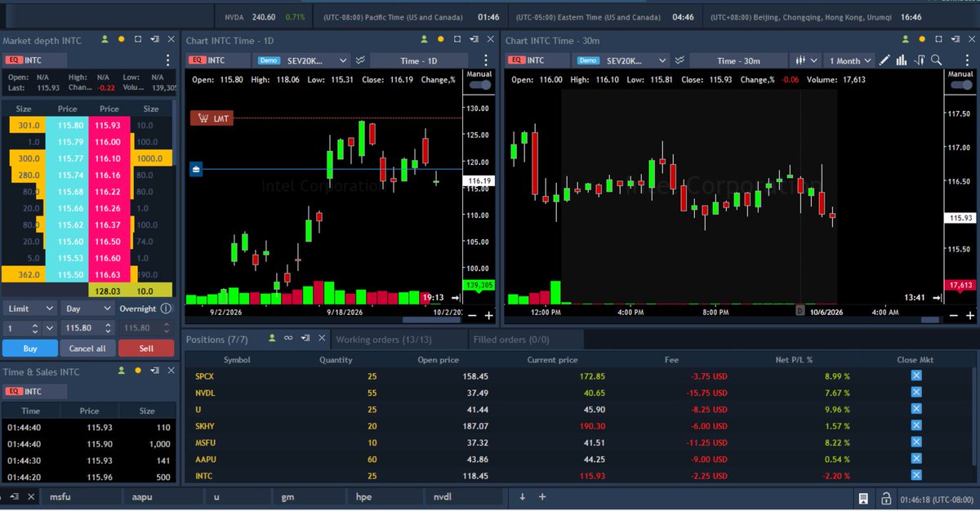The width and height of the screenshot is (980, 511).
Task: Open kebab menu of 30m chart toolbar
Action: click(969, 60)
